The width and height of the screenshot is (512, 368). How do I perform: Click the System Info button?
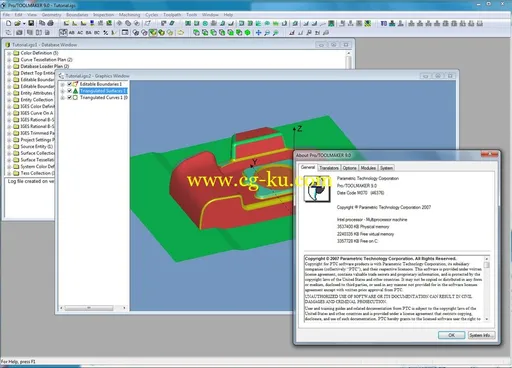[x=481, y=335]
